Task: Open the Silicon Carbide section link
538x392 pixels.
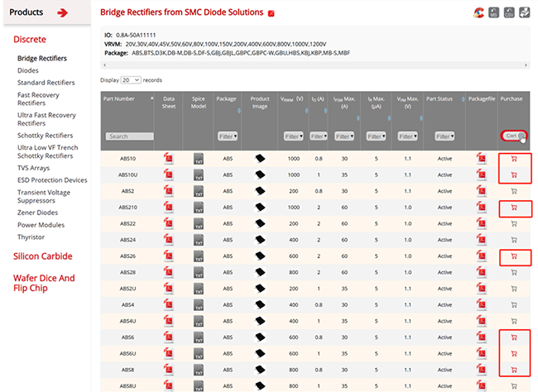Action: pyautogui.click(x=42, y=256)
